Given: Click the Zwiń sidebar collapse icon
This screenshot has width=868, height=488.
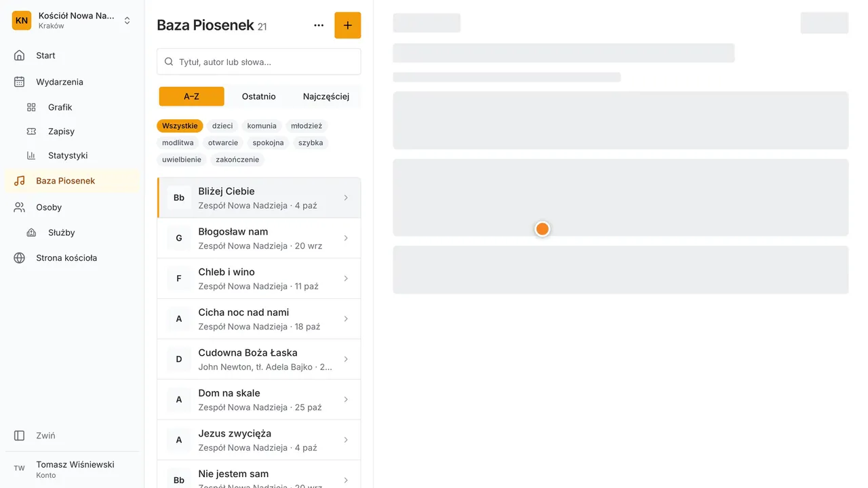Looking at the screenshot, I should 20,436.
